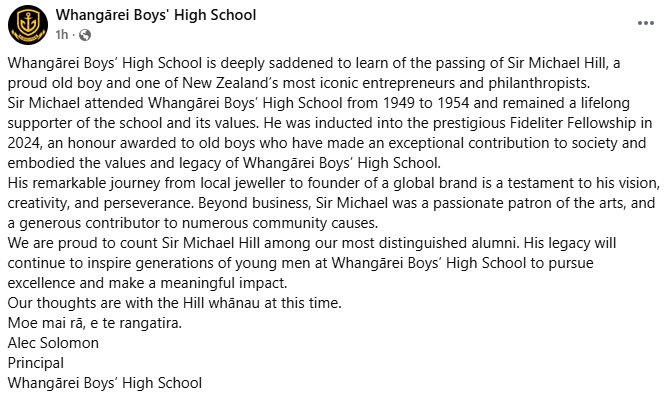Click the globe public audience icon
Viewport: 669px width, 399px height.
pyautogui.click(x=85, y=35)
